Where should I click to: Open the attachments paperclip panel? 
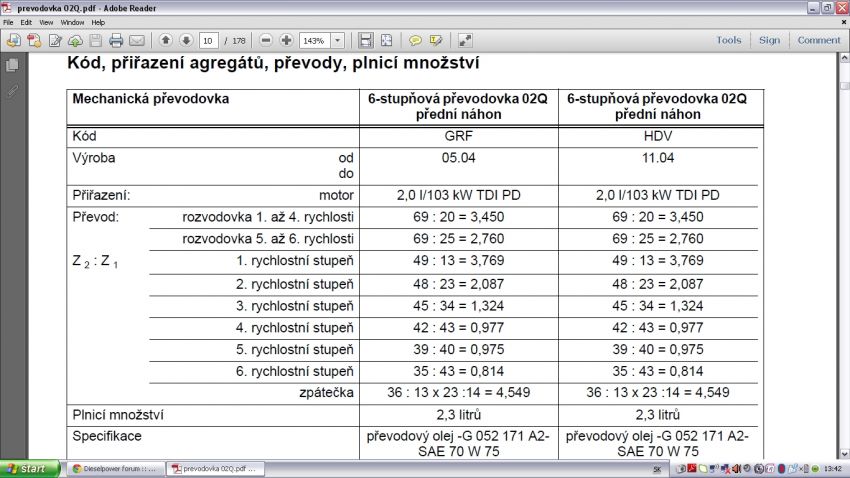[x=12, y=91]
